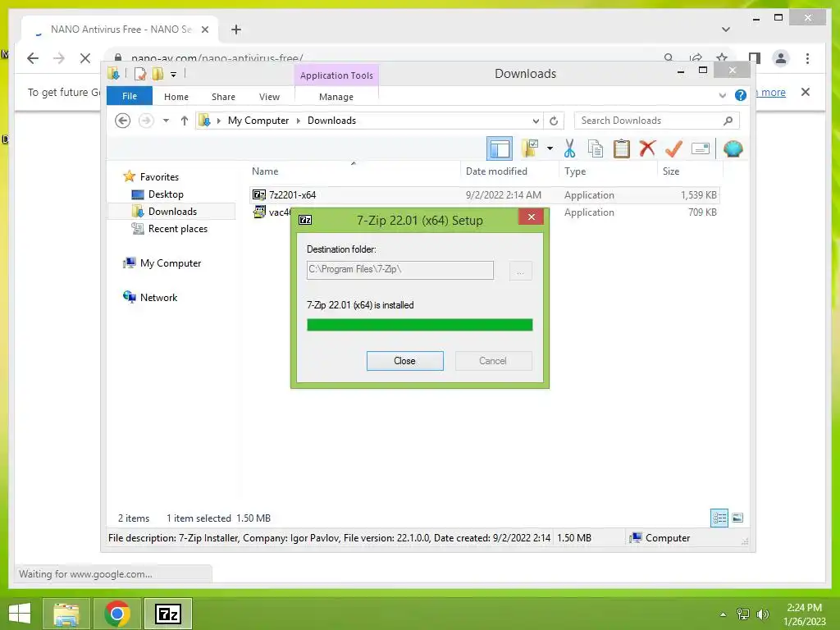
Task: Click the red X Delete icon
Action: (x=647, y=148)
